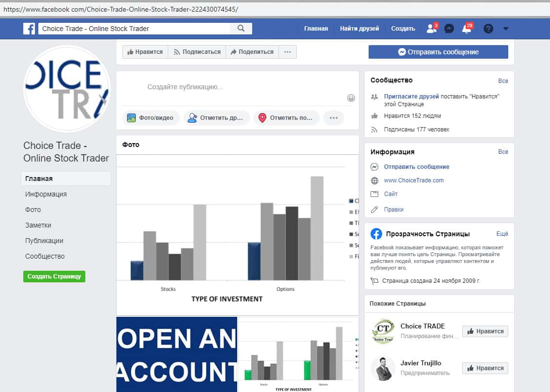The image size is (550, 392).
Task: Click Страница создана 24 ноября 2009 text
Action: pos(431,281)
